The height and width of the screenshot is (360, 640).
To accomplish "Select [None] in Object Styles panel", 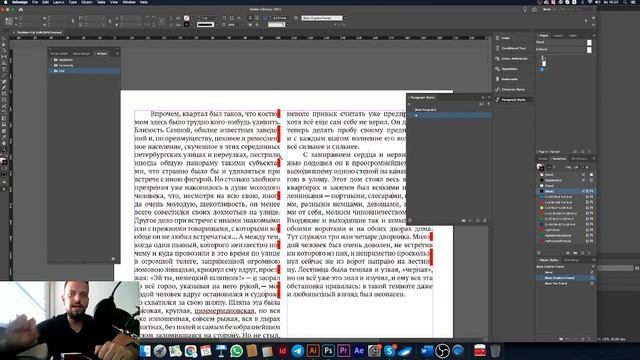I will [565, 272].
